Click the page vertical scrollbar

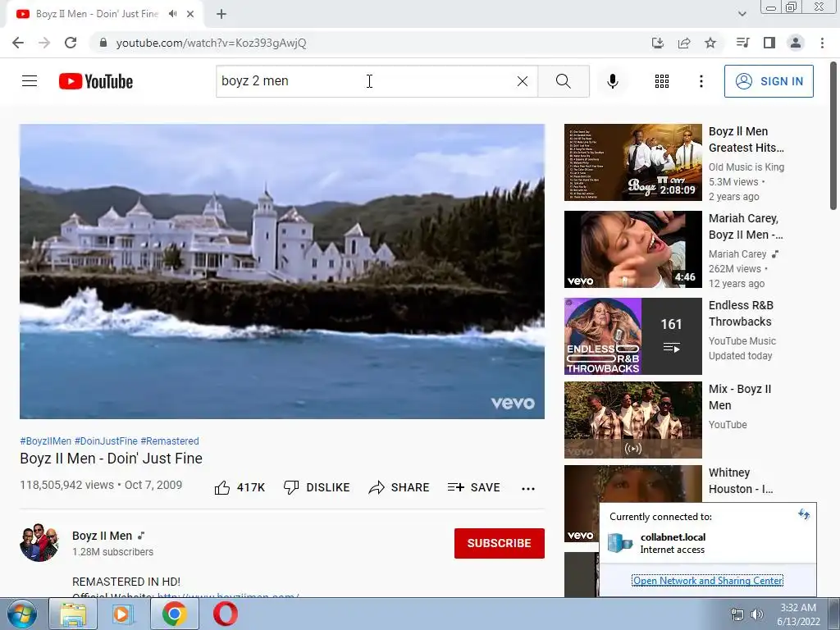coord(833,136)
